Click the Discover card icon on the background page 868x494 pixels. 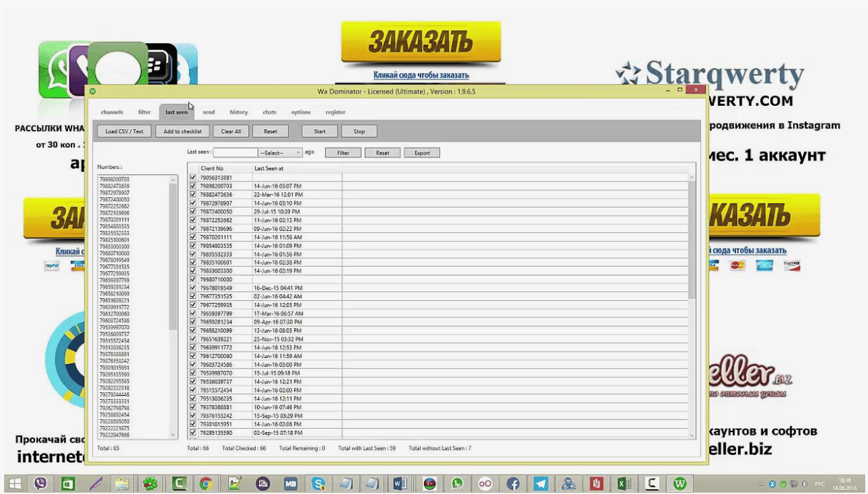(x=792, y=265)
